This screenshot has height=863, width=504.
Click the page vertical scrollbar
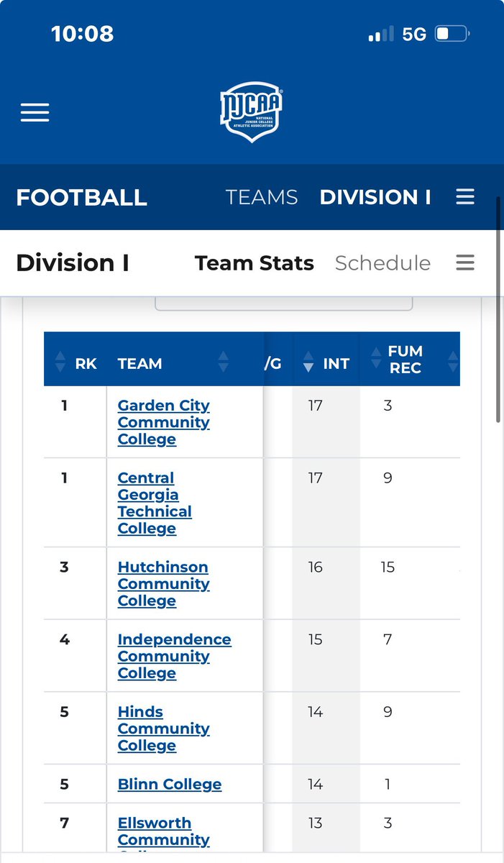tap(498, 309)
